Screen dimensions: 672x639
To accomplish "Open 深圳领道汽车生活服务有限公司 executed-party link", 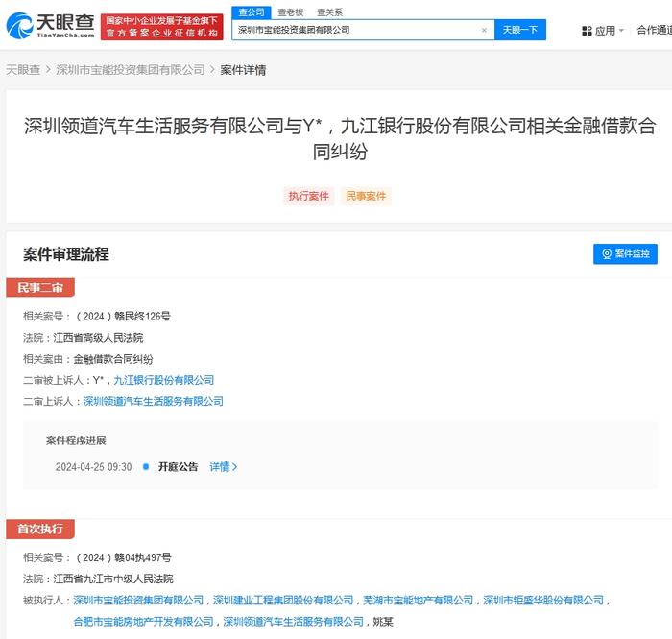I will [x=294, y=622].
